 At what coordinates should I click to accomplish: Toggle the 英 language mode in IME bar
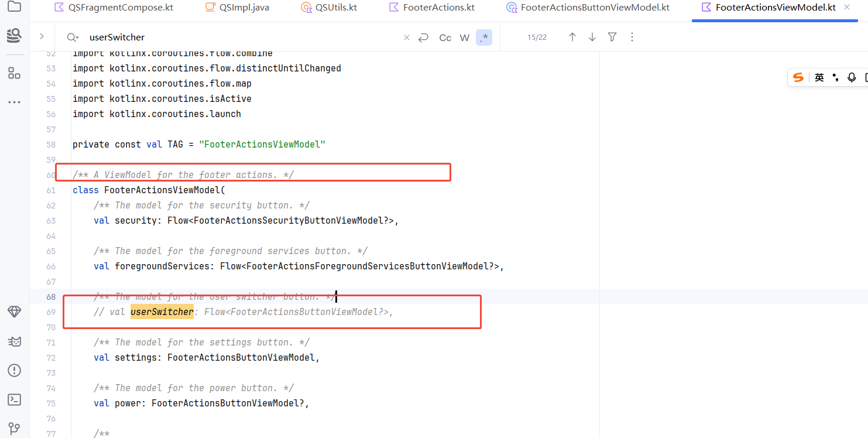coord(819,77)
